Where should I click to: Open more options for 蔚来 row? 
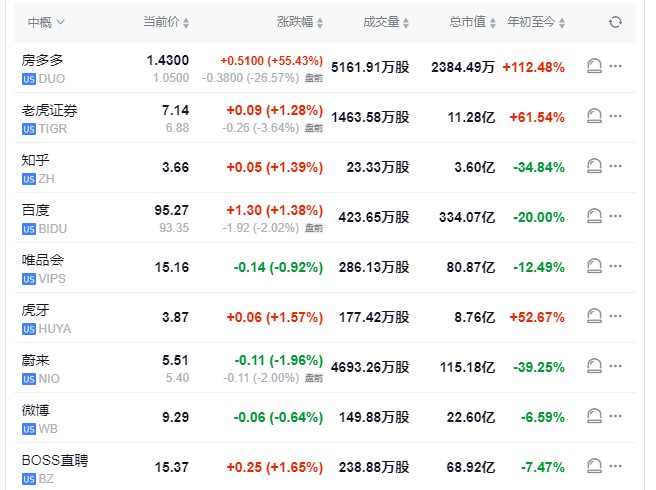pyautogui.click(x=615, y=366)
